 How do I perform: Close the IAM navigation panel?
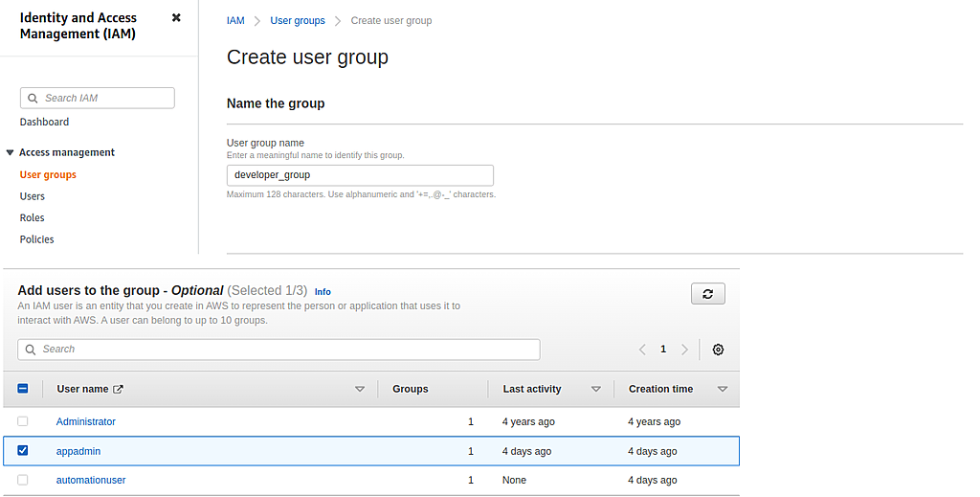coord(176,18)
